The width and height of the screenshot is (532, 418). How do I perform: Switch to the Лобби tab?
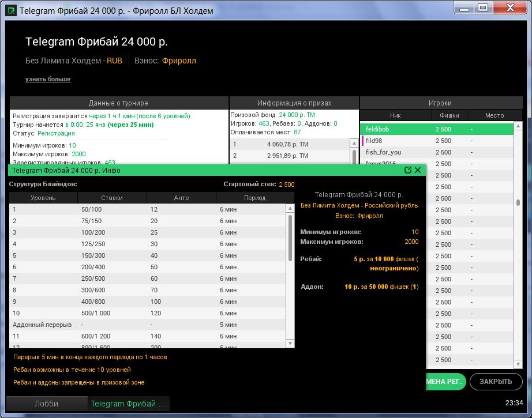[x=46, y=404]
